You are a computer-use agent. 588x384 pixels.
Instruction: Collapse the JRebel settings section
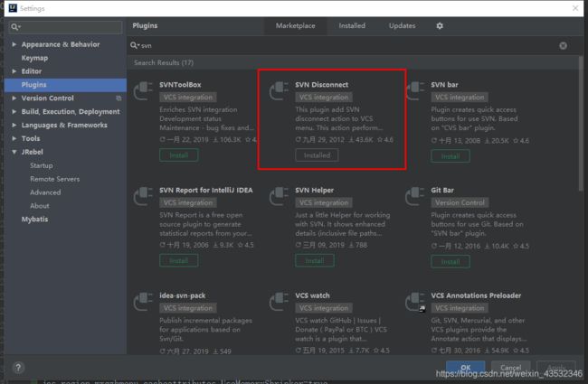[14, 152]
